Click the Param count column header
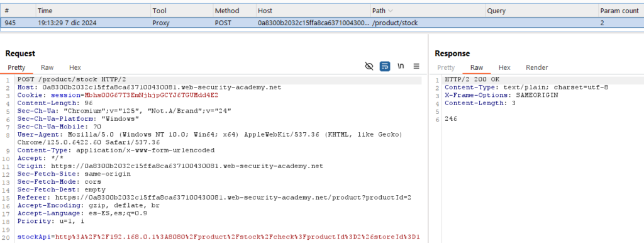 pos(621,11)
